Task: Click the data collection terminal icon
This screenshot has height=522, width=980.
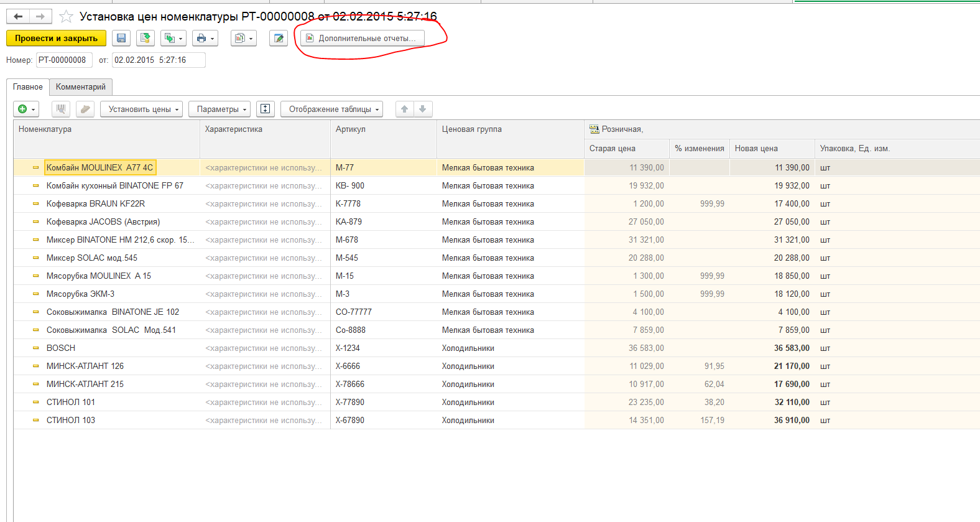Action: coord(85,110)
